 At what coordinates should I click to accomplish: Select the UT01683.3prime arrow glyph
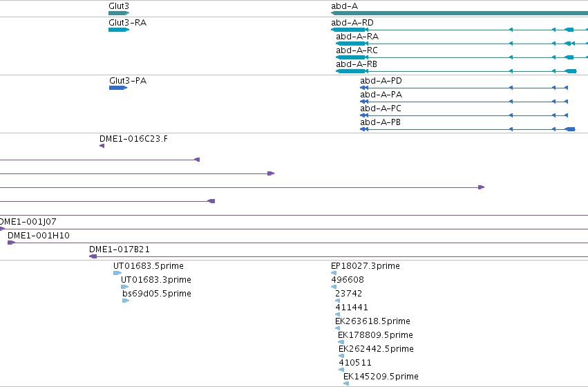[125, 287]
